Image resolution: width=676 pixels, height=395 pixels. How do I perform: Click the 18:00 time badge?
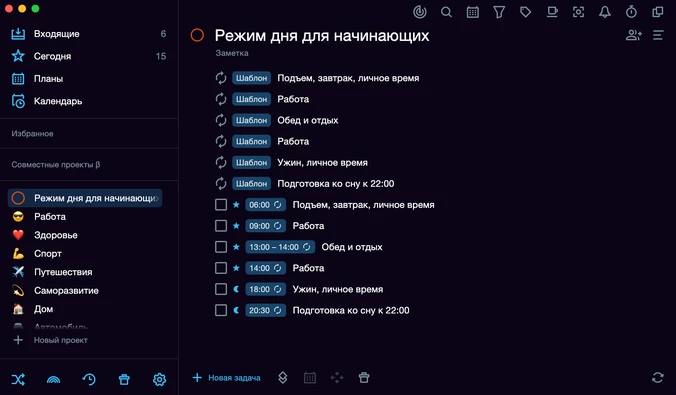(x=265, y=289)
